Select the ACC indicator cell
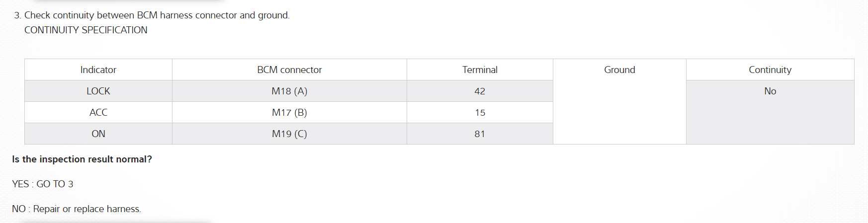Screen dimensions: 868x223 (x=98, y=113)
